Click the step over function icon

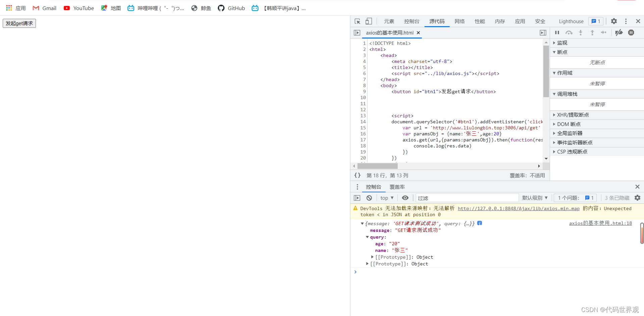[x=569, y=33]
